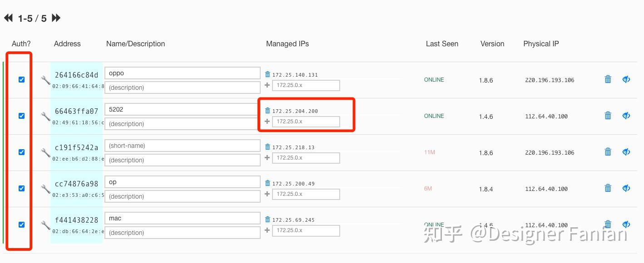
Task: Delete member 66463ffa07 using trash icon
Action: (608, 116)
